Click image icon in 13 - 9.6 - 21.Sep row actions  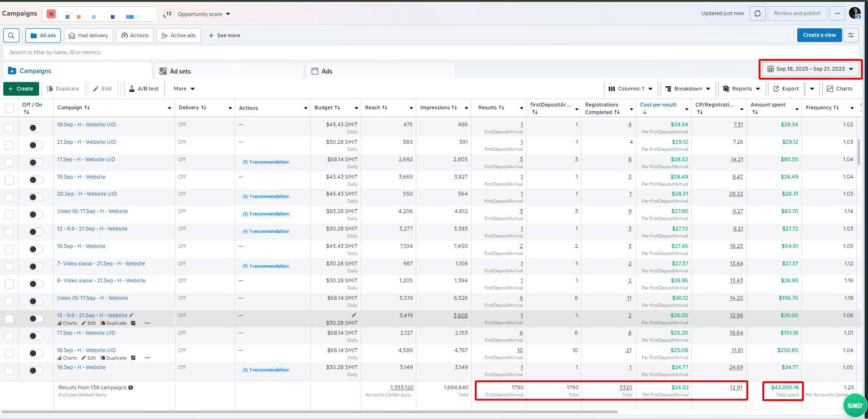click(x=133, y=323)
